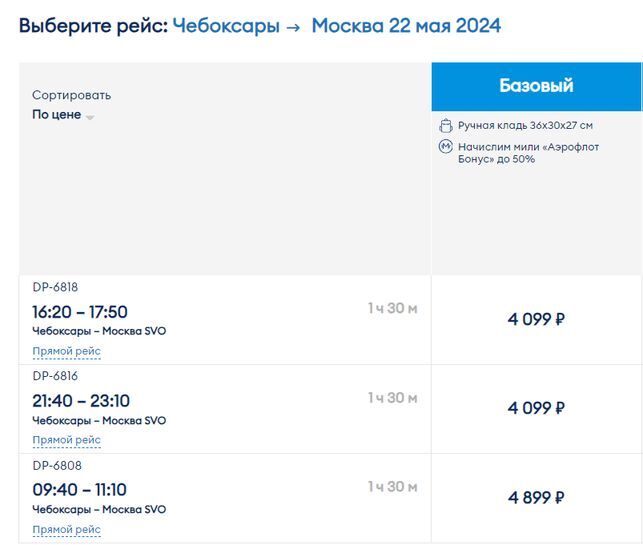Viewport: 643px width, 545px height.
Task: Choose the 4 099 ₽ fare for DP-6816
Action: point(536,408)
